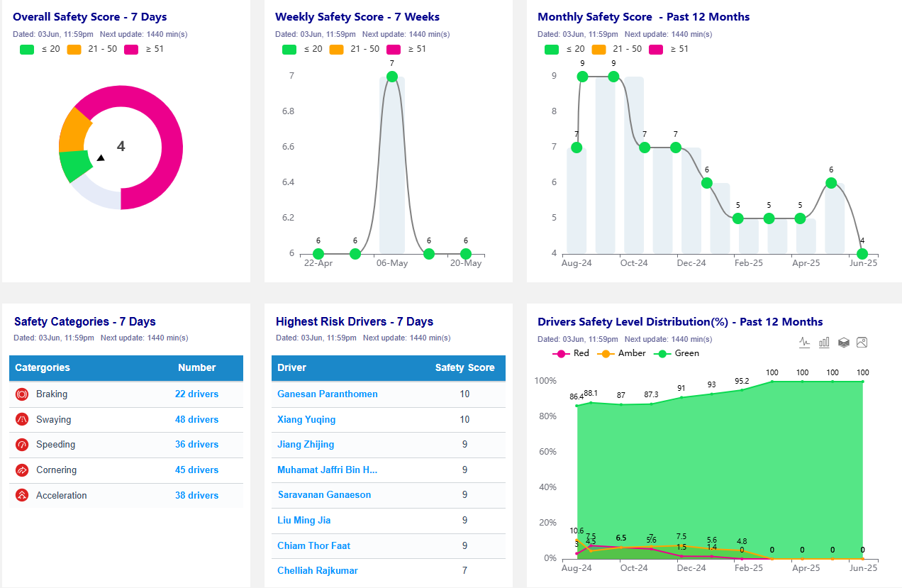Open the 48 drivers Swaying link
This screenshot has width=902, height=588.
[x=196, y=420]
